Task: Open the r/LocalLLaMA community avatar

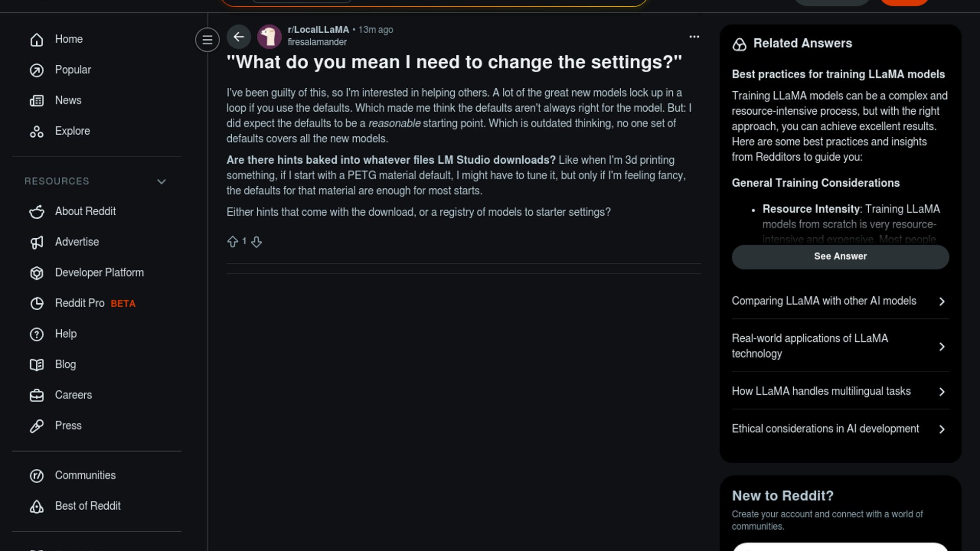Action: pyautogui.click(x=269, y=37)
